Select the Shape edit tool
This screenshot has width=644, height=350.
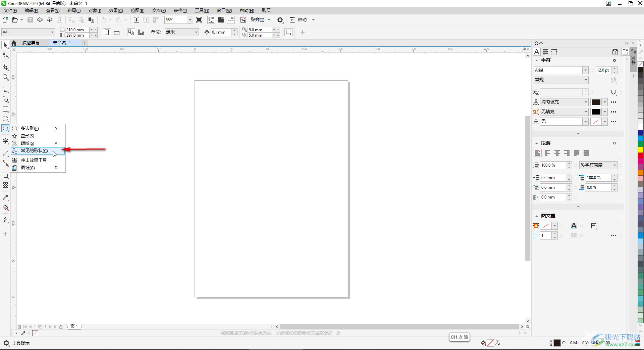coord(5,55)
